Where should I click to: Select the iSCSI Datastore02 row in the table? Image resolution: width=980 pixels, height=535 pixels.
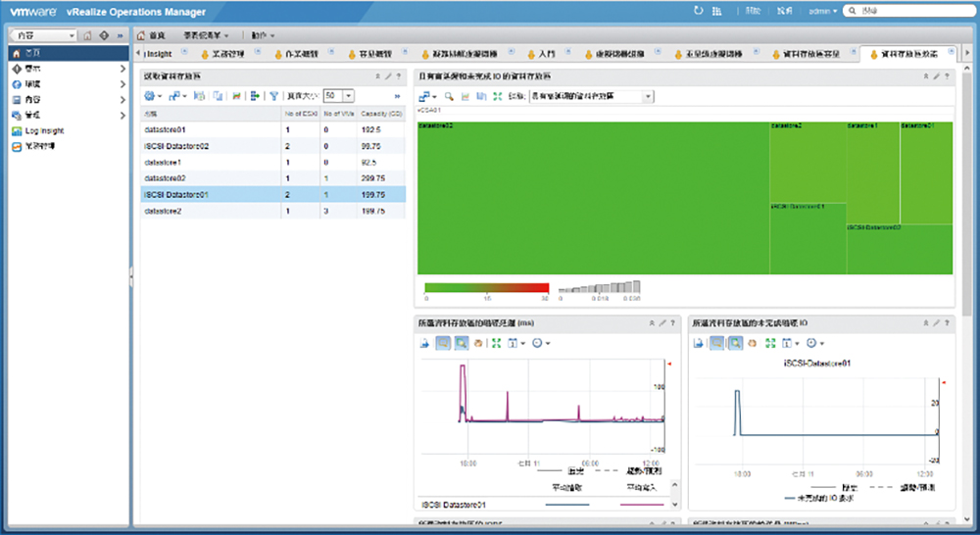point(273,146)
